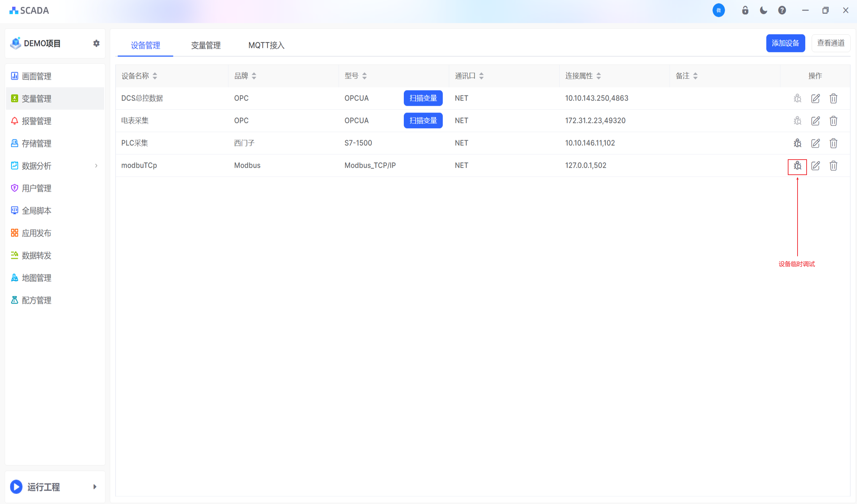Click debug icon for modbuTCp device
The height and width of the screenshot is (504, 857).
coord(797,166)
